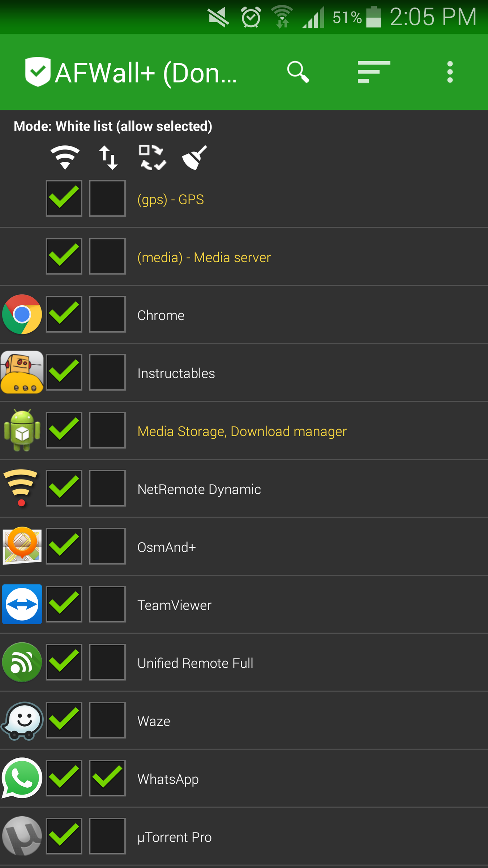Click the mobile data arrows column icon
The image size is (488, 868).
[x=108, y=158]
